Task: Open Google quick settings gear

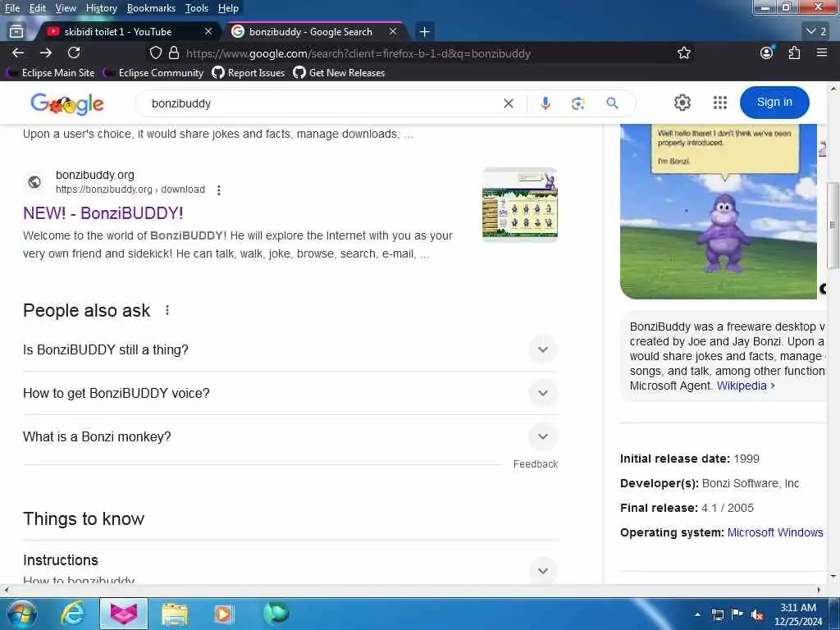Action: [682, 103]
